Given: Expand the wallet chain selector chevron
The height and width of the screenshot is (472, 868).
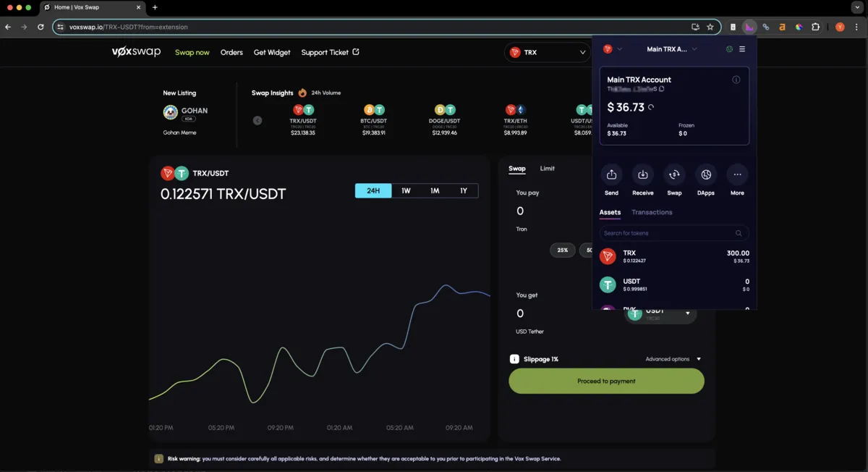Looking at the screenshot, I should [620, 49].
